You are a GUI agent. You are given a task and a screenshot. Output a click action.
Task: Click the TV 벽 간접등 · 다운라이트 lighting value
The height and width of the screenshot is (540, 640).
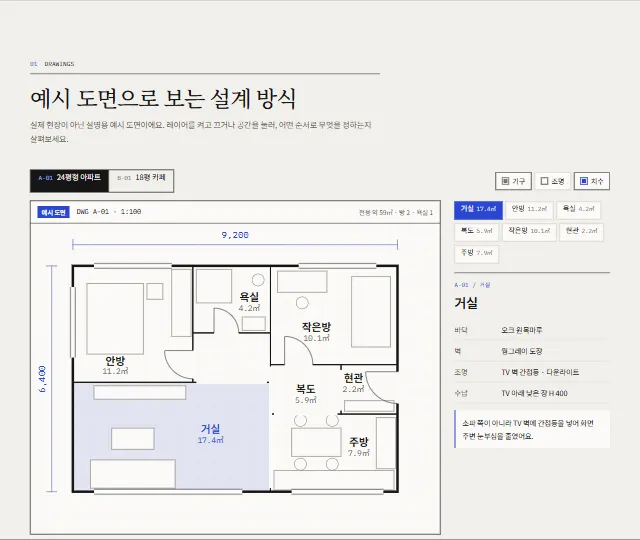point(540,372)
